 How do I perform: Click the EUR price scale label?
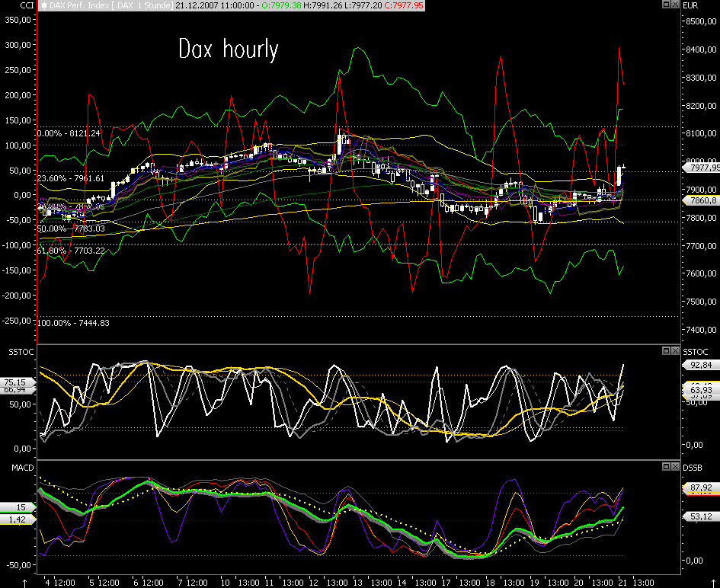click(x=690, y=5)
